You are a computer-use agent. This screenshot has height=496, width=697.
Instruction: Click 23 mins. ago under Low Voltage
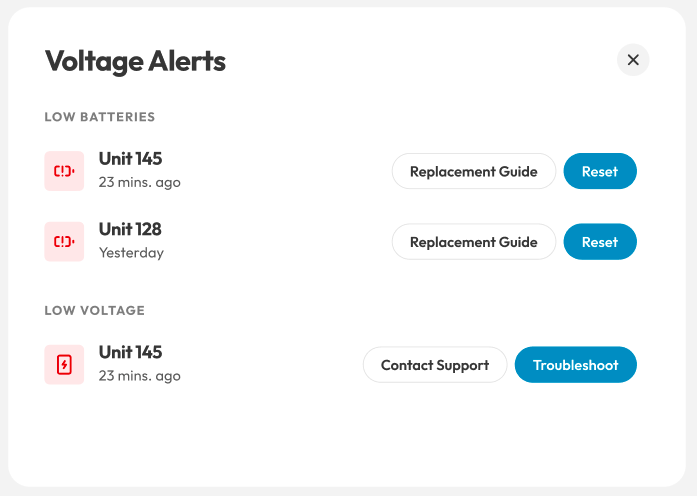click(x=140, y=376)
